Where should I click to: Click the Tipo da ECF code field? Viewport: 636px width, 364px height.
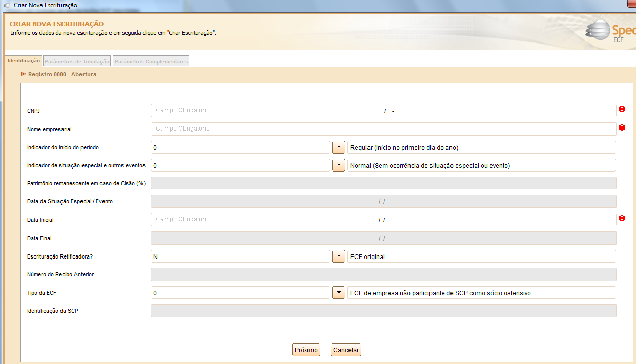pyautogui.click(x=240, y=293)
